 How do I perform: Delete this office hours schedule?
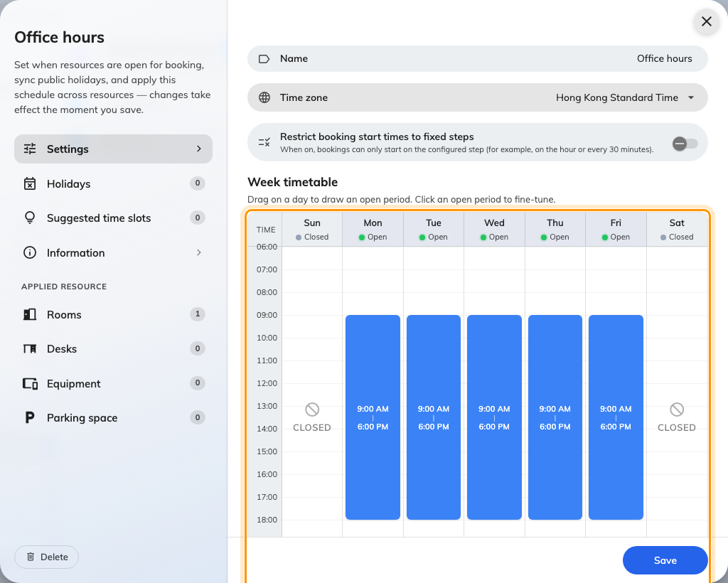(x=46, y=557)
